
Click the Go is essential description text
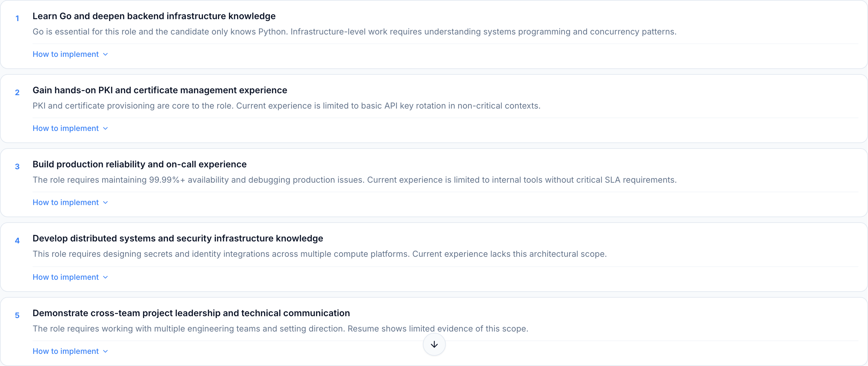tap(354, 32)
